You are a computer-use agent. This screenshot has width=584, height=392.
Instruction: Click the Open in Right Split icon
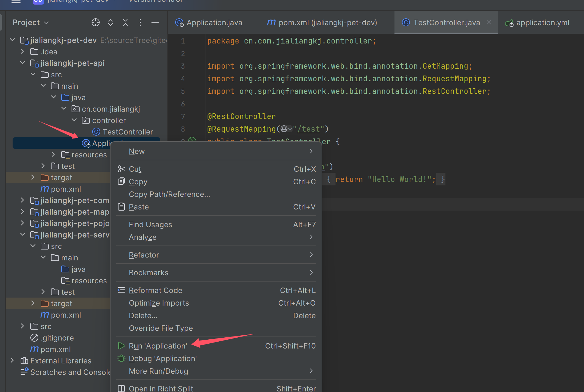point(121,388)
